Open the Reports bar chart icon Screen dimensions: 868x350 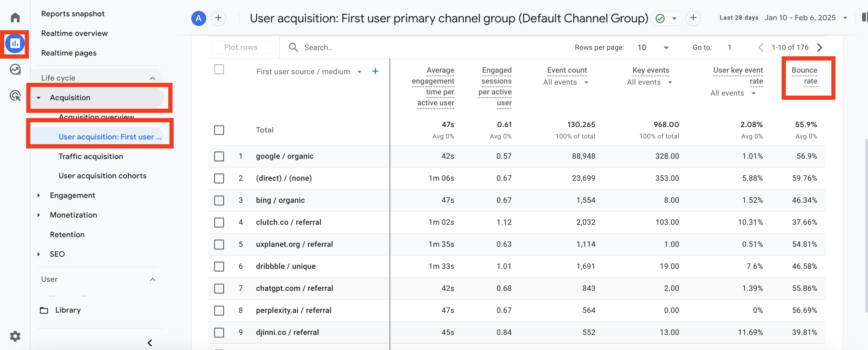15,43
